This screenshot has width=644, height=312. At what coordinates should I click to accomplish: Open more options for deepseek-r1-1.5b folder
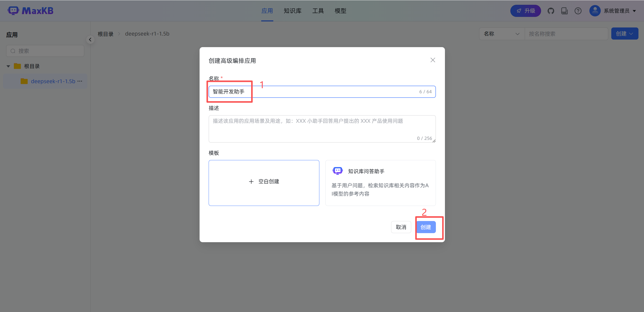(x=80, y=81)
